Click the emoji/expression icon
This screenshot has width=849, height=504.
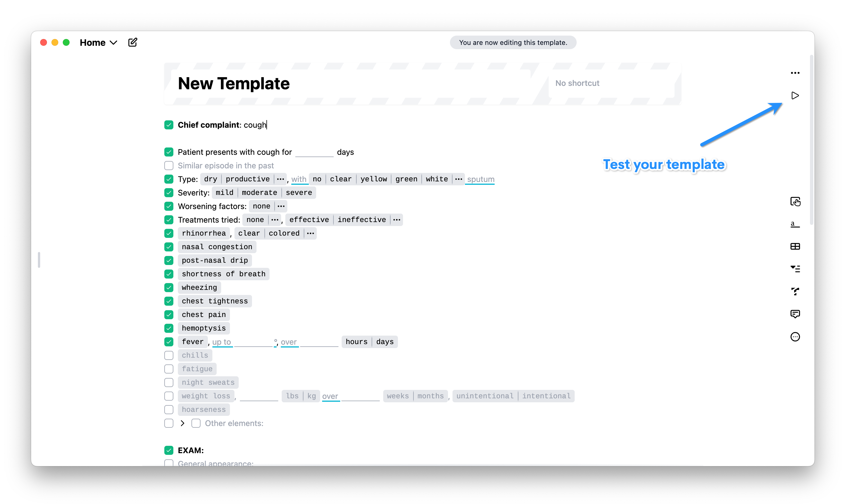[796, 336]
